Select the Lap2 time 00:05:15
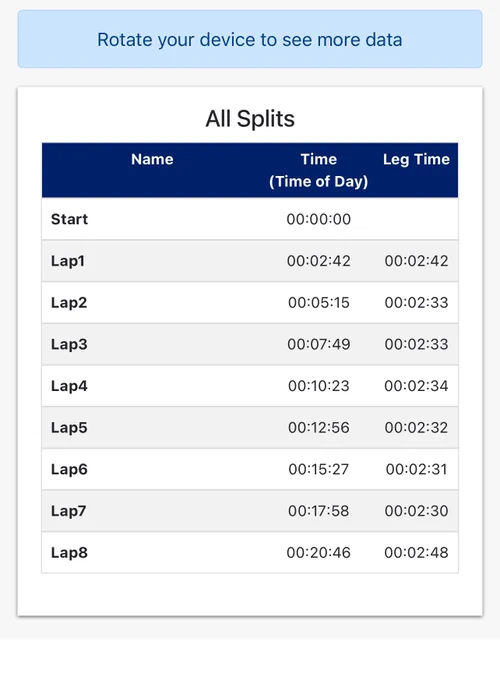 [318, 302]
